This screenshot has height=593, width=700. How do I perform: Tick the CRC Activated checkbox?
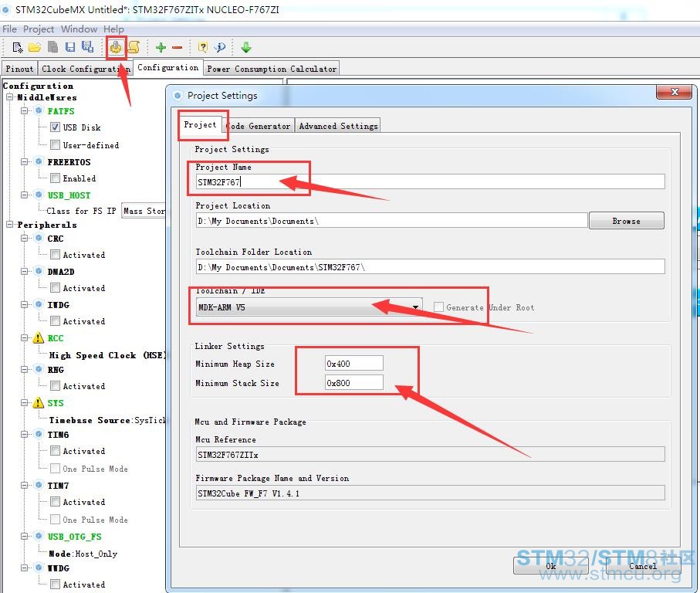click(55, 255)
